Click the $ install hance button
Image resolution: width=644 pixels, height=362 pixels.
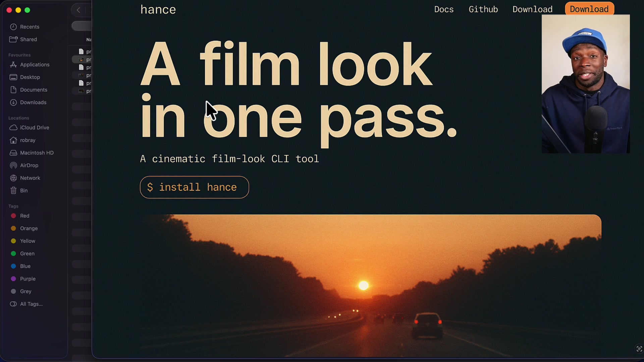point(194,187)
